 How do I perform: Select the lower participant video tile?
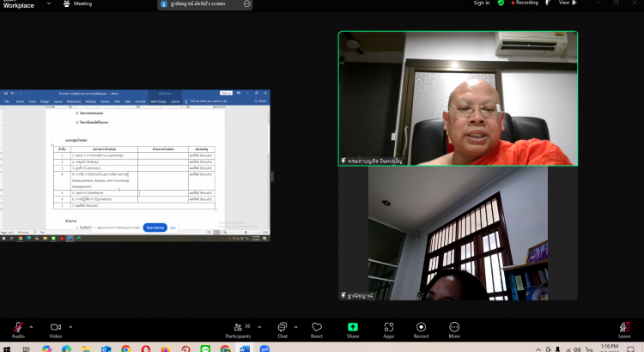(x=458, y=234)
